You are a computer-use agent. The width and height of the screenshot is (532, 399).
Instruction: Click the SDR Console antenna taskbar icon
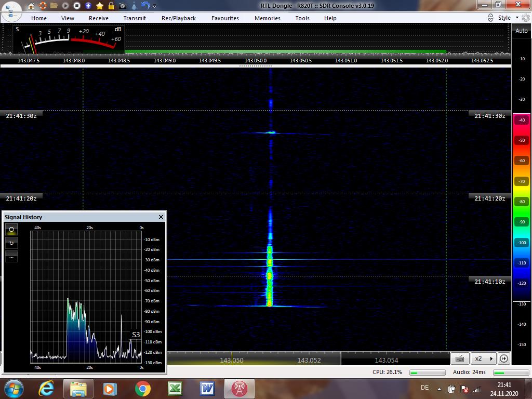pos(239,389)
